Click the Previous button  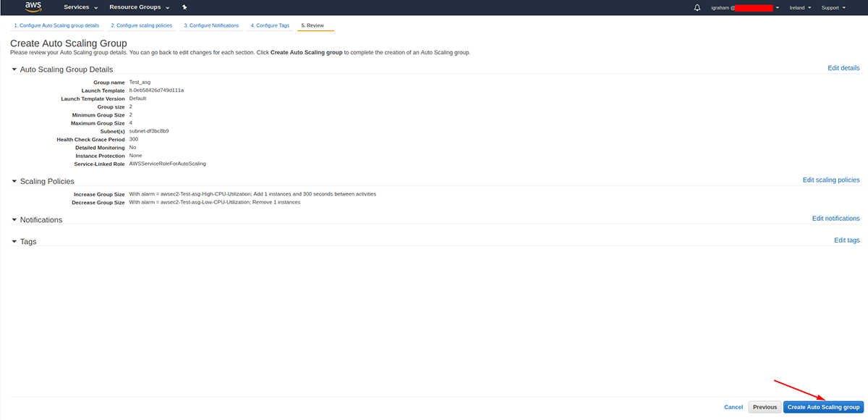point(765,406)
